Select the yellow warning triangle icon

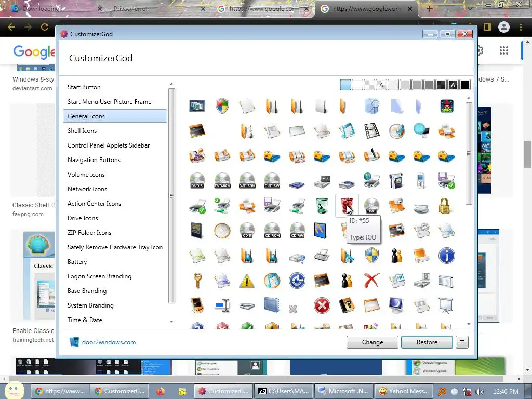247,281
